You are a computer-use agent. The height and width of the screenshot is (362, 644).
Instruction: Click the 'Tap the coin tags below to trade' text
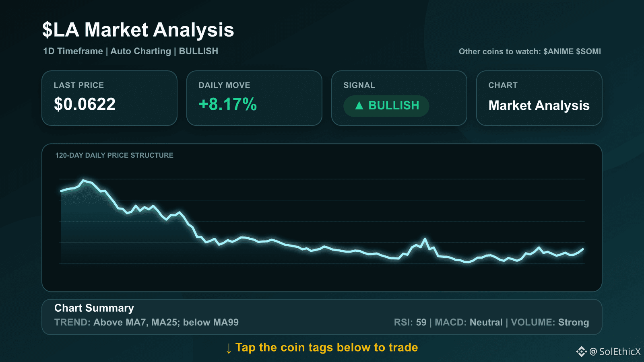326,348
